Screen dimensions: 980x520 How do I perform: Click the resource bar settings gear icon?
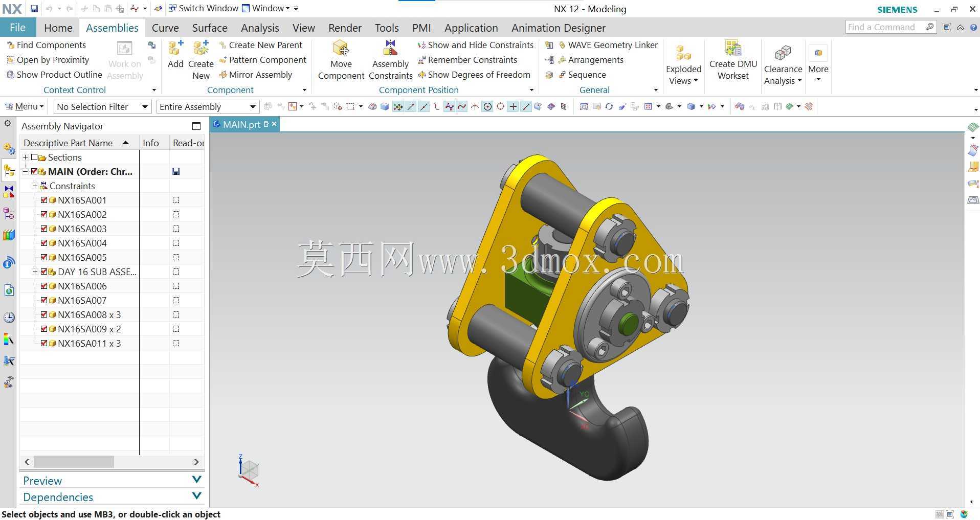[x=8, y=123]
